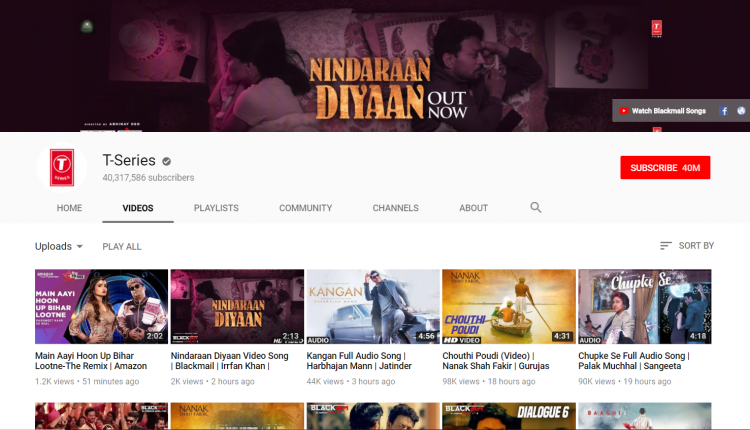Click PLAY ALL link

coord(121,247)
